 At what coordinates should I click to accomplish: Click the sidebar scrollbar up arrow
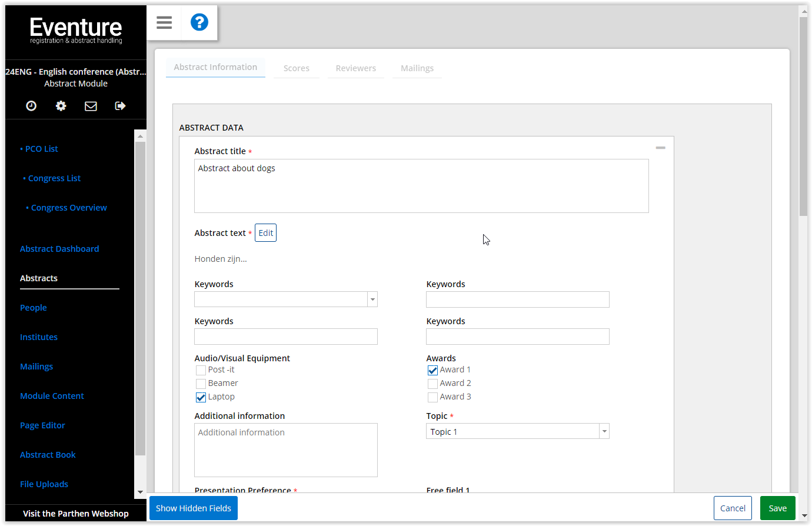pos(140,136)
